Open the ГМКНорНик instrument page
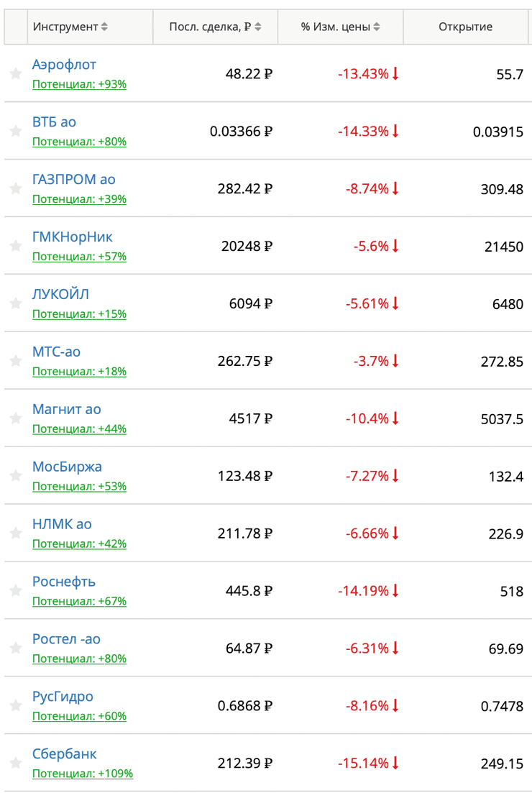Viewport: 532px width, 793px height. (x=72, y=237)
